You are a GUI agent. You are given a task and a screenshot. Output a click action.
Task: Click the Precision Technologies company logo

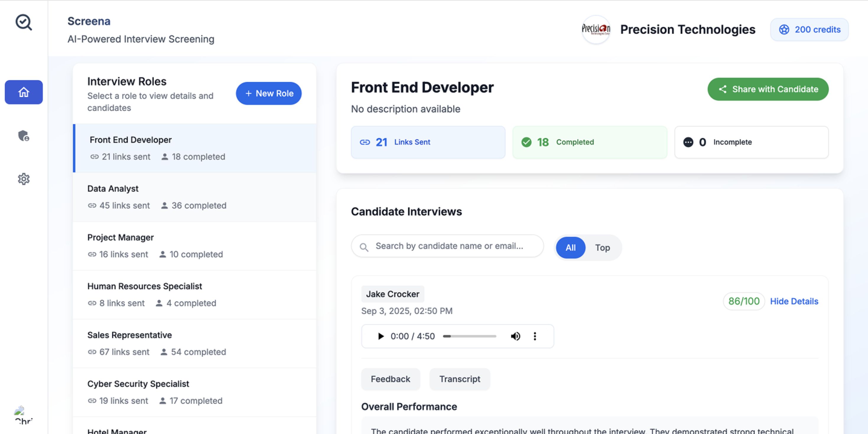pyautogui.click(x=595, y=30)
